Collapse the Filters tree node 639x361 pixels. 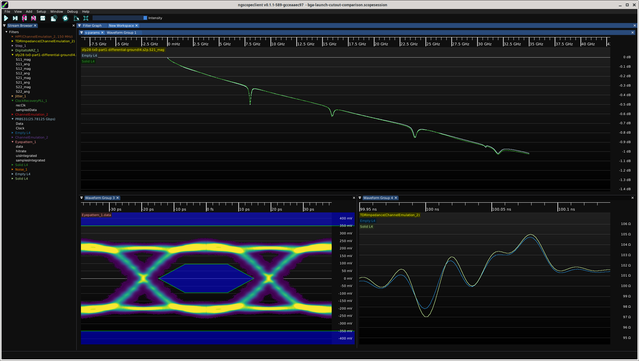(7, 32)
